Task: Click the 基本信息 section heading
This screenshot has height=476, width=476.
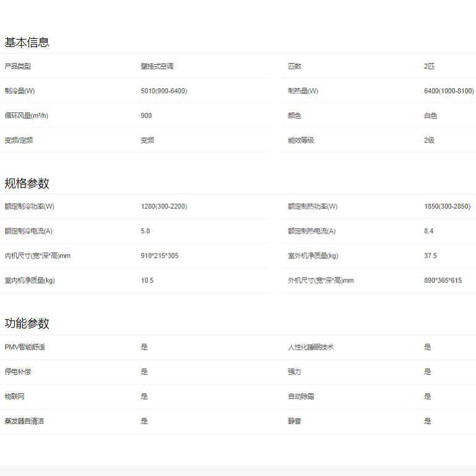Action: 27,43
